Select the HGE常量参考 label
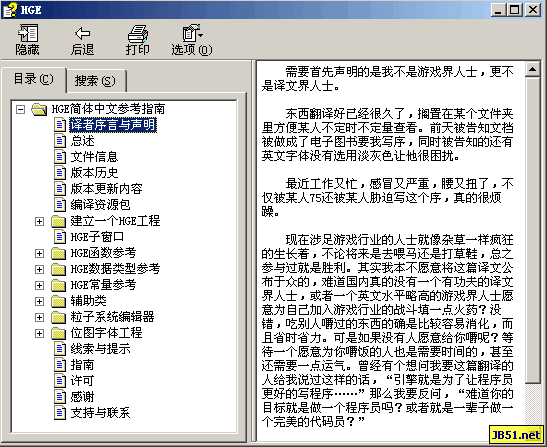Viewport: 547px width, 447px height. (x=103, y=285)
